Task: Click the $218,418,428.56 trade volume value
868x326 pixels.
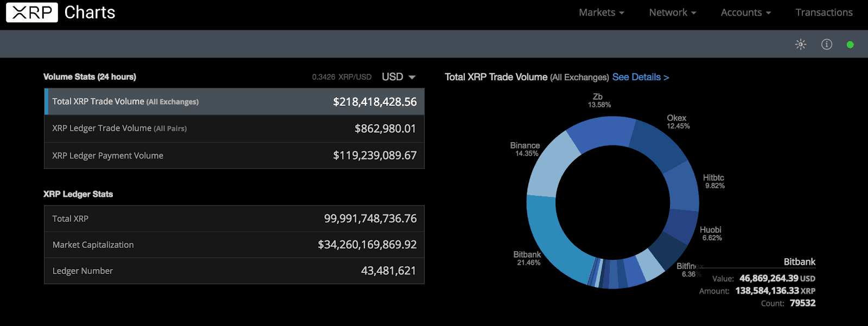Action: 375,101
